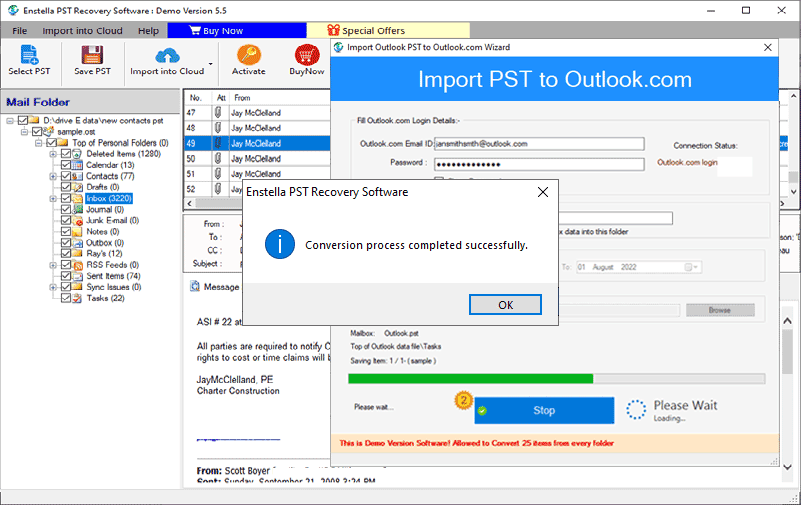Click the Save PST floppy icon

pos(92,55)
